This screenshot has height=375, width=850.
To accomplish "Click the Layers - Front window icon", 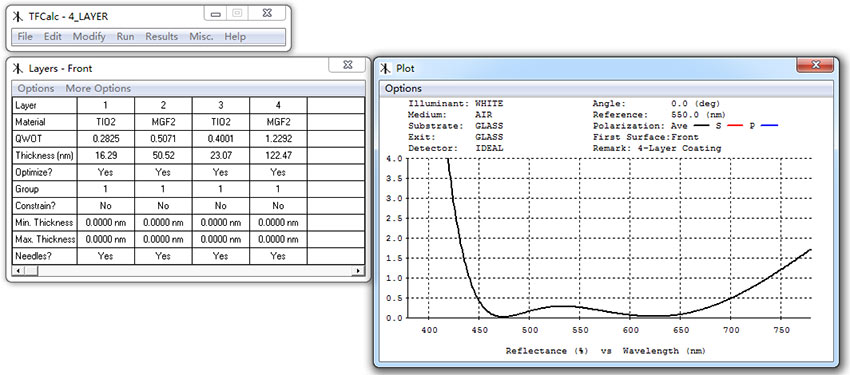I will (18, 68).
